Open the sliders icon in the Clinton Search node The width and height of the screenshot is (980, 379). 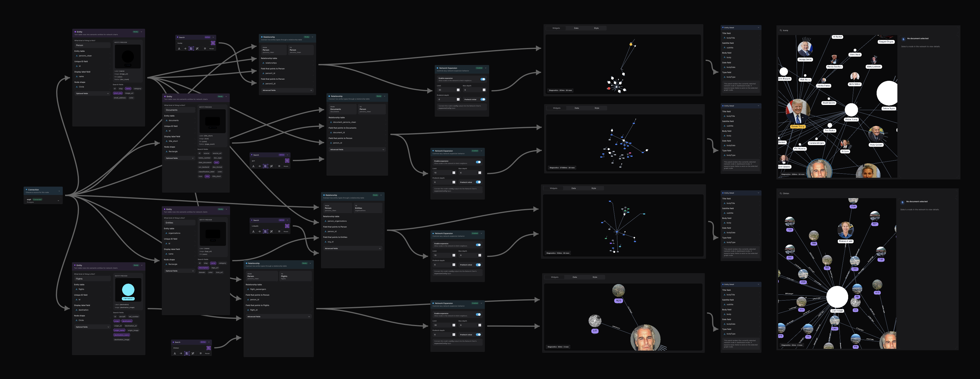201,353
